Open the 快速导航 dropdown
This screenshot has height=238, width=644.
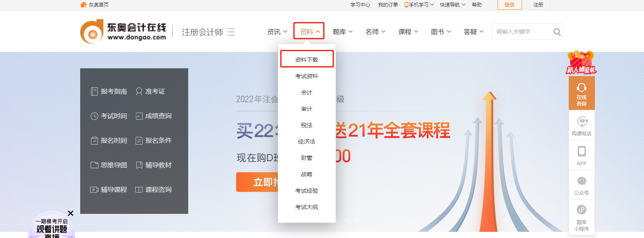[x=453, y=5]
